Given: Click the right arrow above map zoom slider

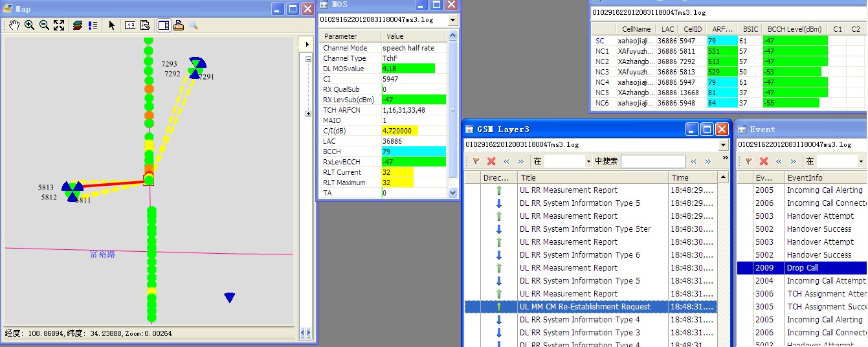Looking at the screenshot, I should [306, 45].
